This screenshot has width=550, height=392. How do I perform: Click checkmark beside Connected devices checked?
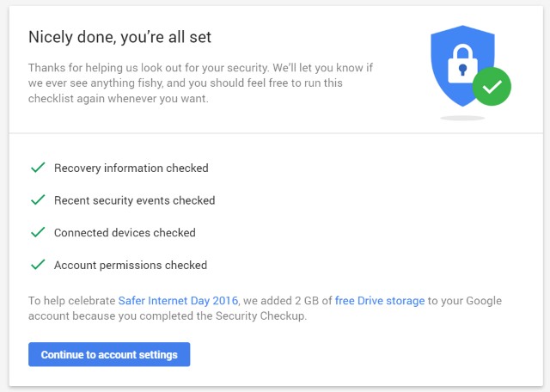click(38, 233)
